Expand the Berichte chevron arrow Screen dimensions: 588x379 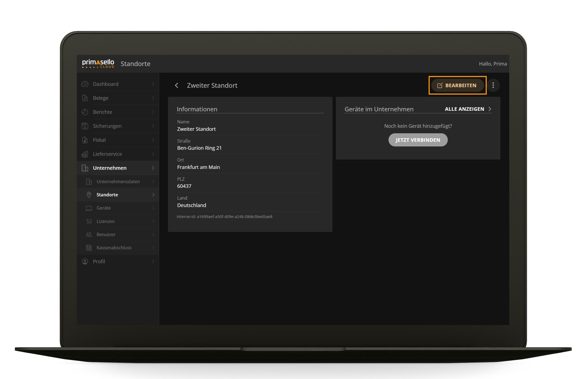153,112
